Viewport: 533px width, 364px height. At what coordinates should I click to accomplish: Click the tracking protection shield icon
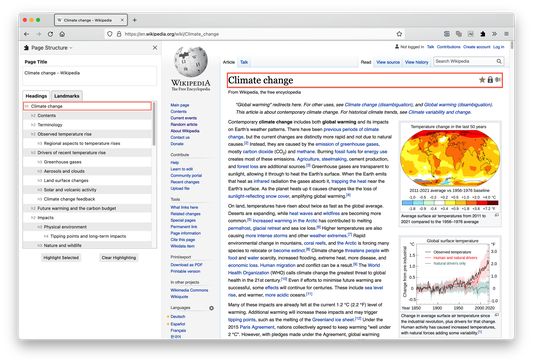click(x=109, y=34)
